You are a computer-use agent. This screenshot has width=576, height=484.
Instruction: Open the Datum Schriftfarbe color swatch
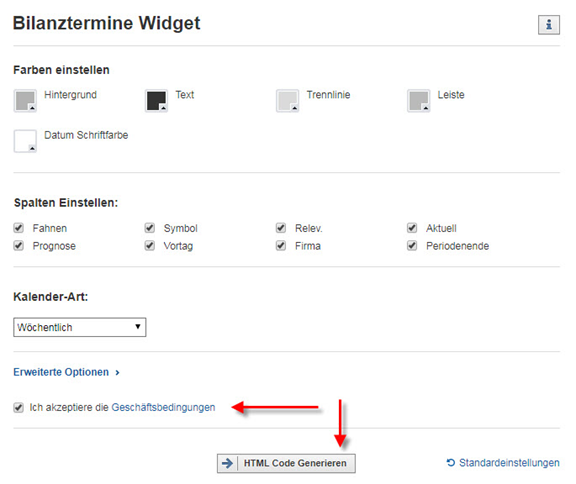[25, 141]
